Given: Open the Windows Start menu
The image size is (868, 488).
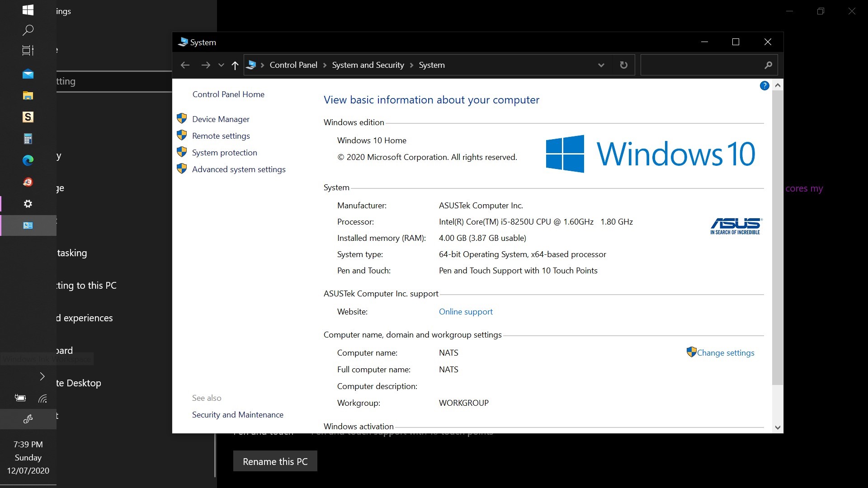Looking at the screenshot, I should click(28, 10).
